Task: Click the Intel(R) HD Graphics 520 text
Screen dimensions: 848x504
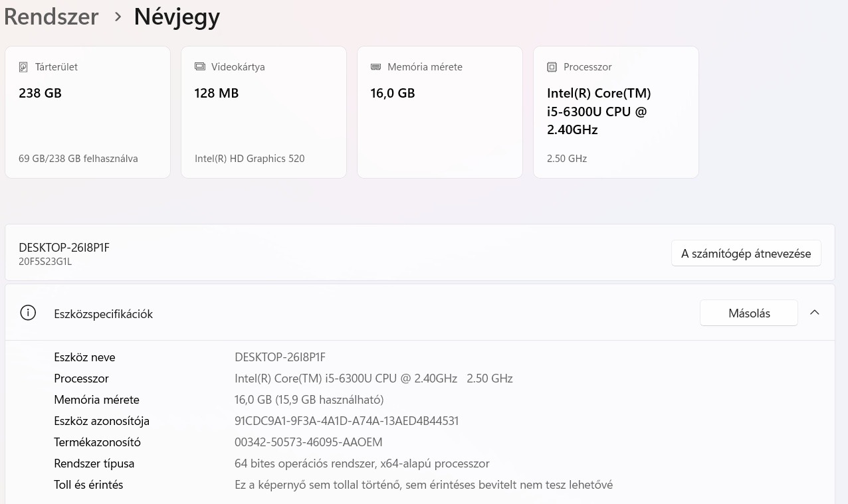Action: point(249,159)
